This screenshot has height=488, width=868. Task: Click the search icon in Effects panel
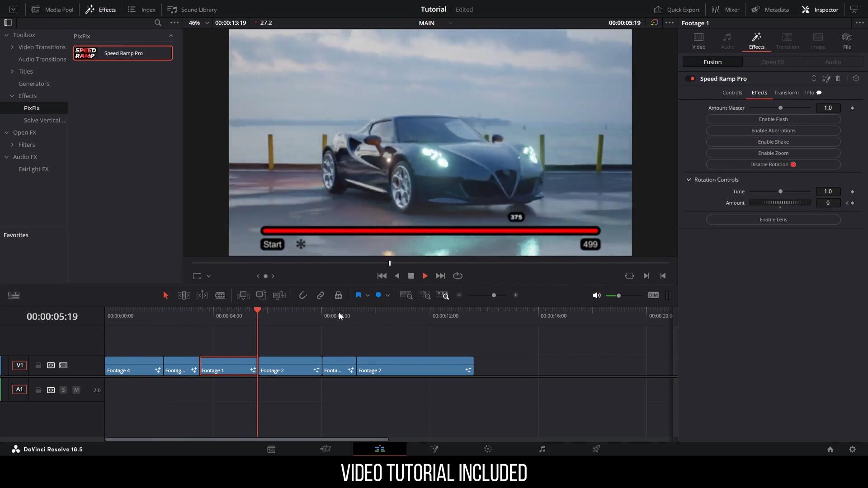click(x=158, y=23)
